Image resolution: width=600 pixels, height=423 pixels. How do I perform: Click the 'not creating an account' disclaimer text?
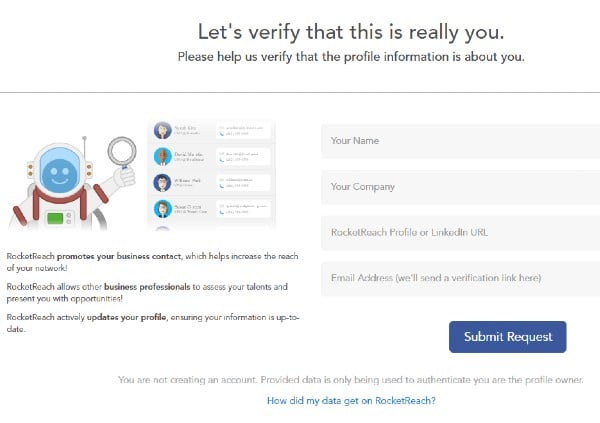click(x=351, y=380)
